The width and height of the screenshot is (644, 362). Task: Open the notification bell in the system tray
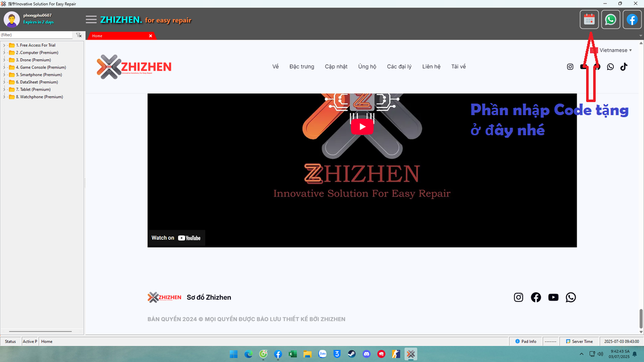(635, 354)
